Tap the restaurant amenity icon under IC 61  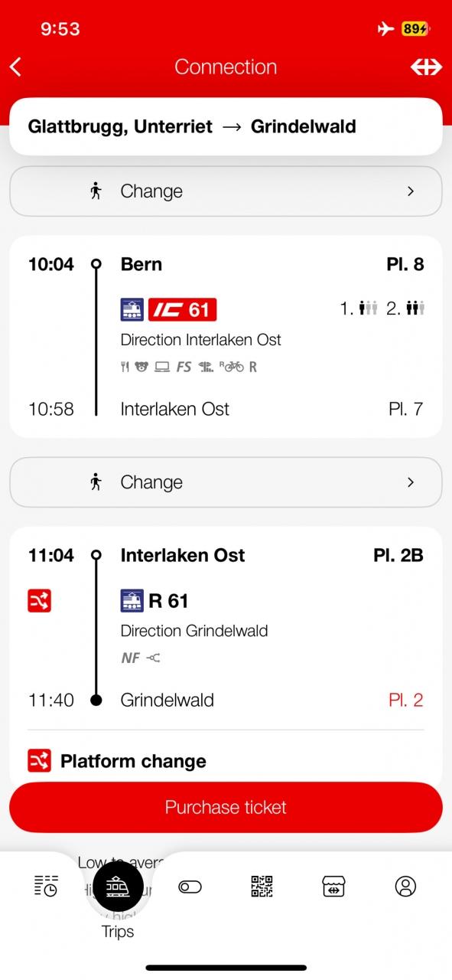click(x=125, y=367)
